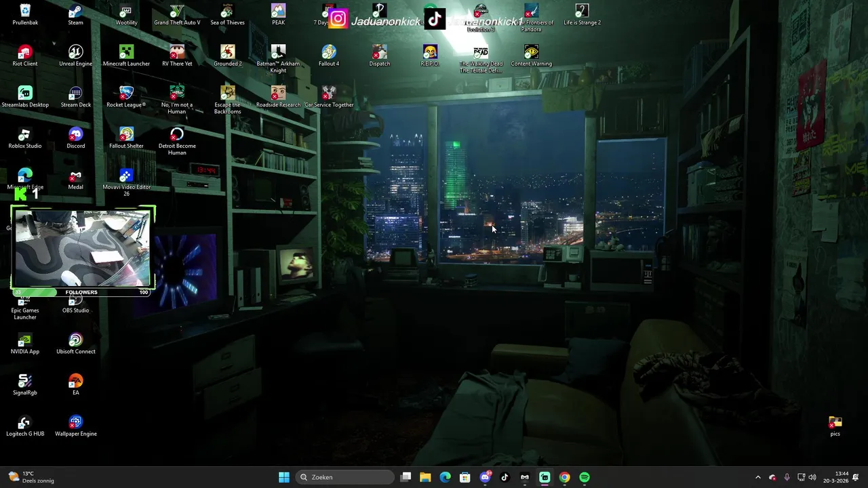Launch the Stream Deck shortcut
Viewport: 868px width, 488px height.
(76, 98)
